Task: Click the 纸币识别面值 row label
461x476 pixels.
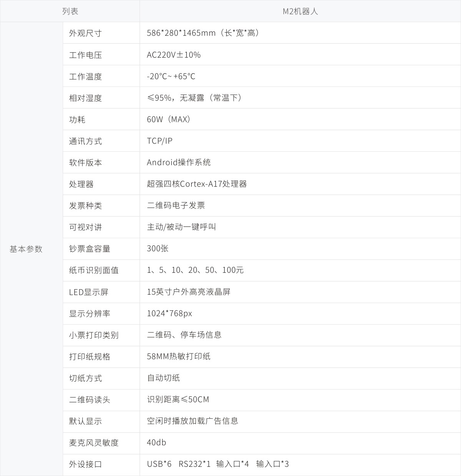Action: point(93,270)
